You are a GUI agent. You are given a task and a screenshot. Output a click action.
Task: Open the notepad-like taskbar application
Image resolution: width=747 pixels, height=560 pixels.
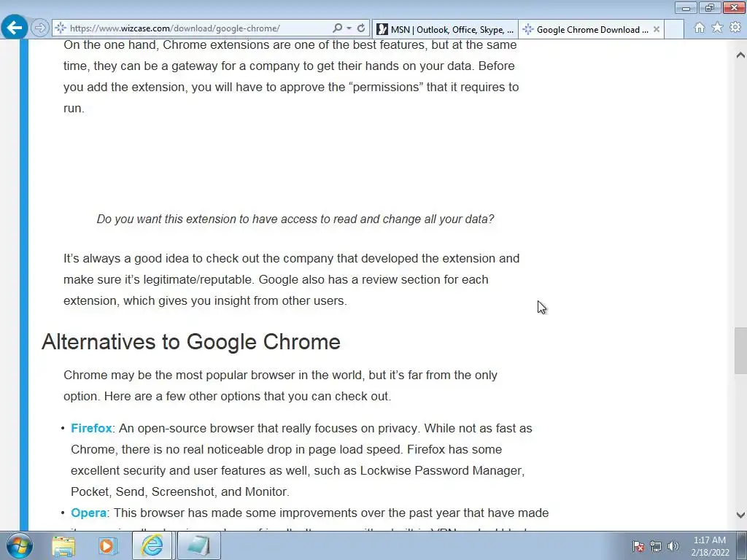point(198,545)
